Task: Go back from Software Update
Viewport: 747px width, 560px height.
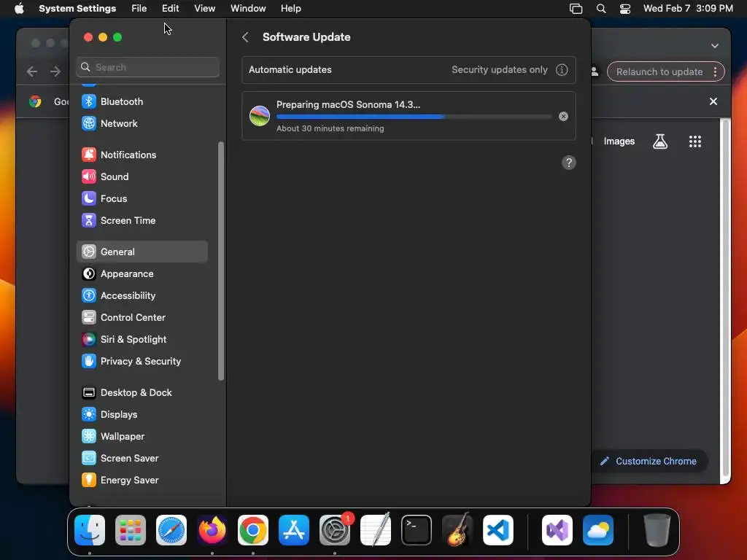Action: [245, 37]
